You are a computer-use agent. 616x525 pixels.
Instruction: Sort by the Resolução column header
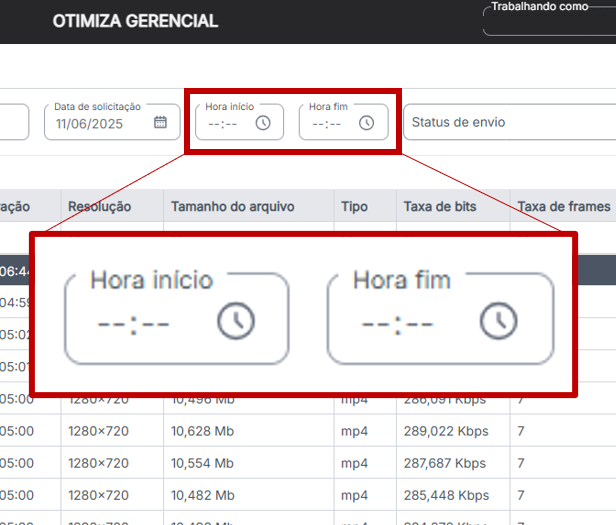pyautogui.click(x=99, y=206)
